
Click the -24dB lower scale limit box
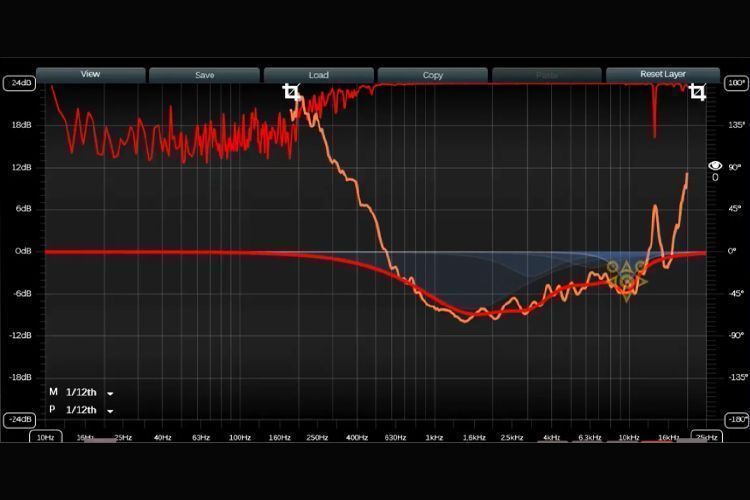pos(20,420)
